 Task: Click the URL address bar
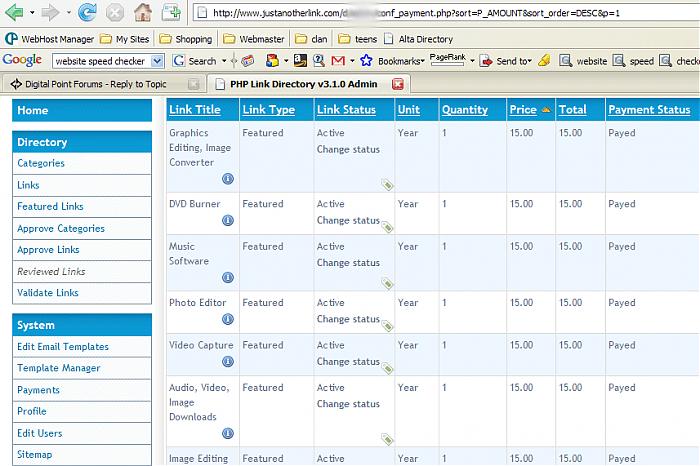[x=446, y=13]
